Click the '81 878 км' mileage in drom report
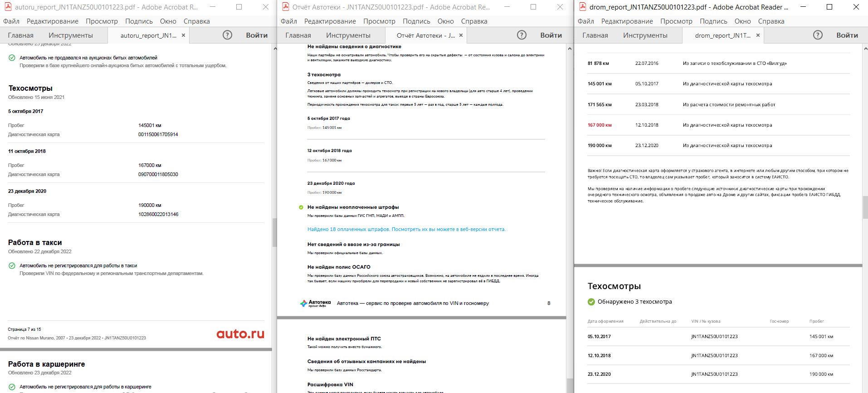Image resolution: width=868 pixels, height=393 pixels. coord(598,63)
